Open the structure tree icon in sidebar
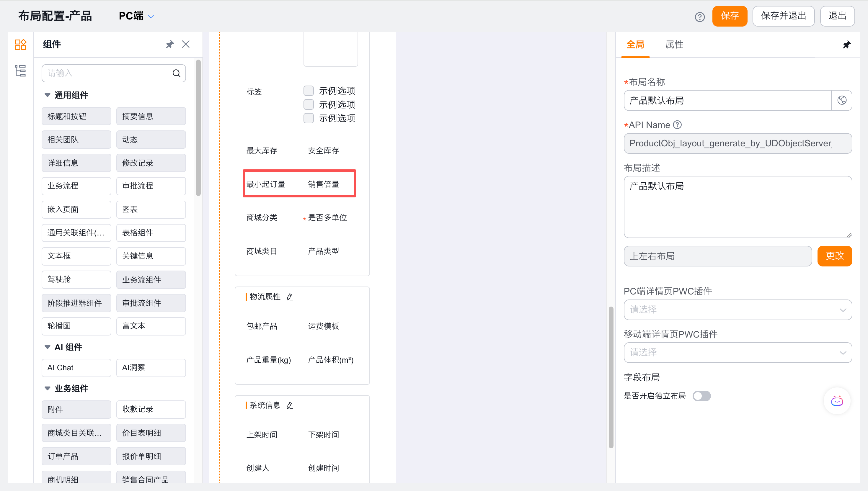The width and height of the screenshot is (868, 491). pyautogui.click(x=20, y=71)
